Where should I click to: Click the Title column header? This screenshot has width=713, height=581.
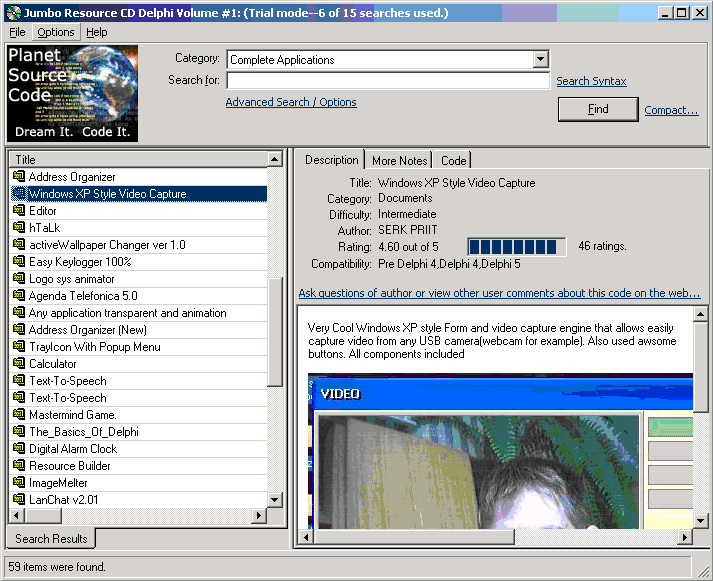(x=138, y=160)
